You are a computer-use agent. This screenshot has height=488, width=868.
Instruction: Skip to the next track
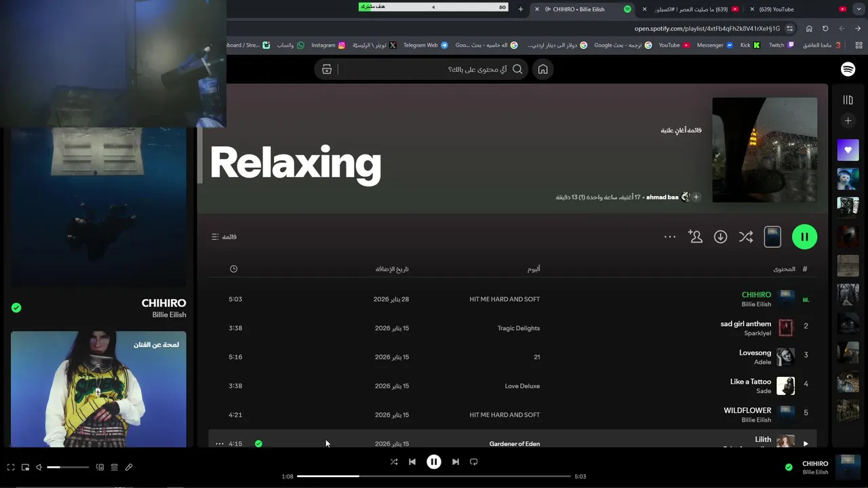coord(456,462)
